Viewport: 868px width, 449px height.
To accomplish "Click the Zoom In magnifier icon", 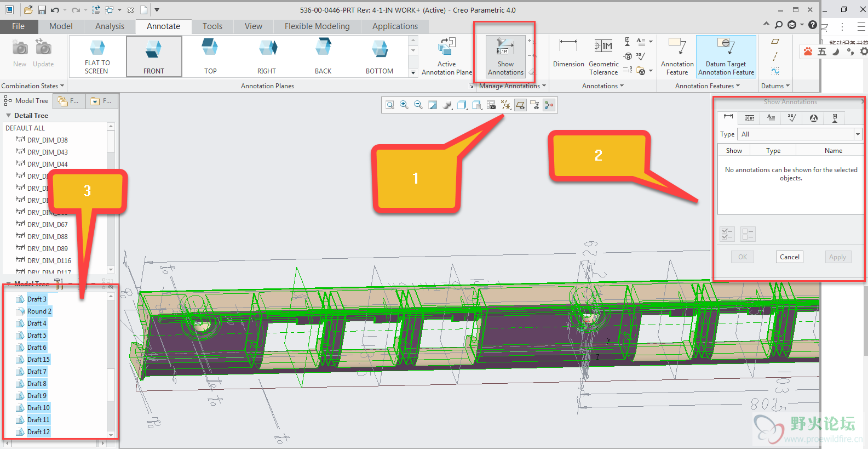I will click(x=404, y=105).
